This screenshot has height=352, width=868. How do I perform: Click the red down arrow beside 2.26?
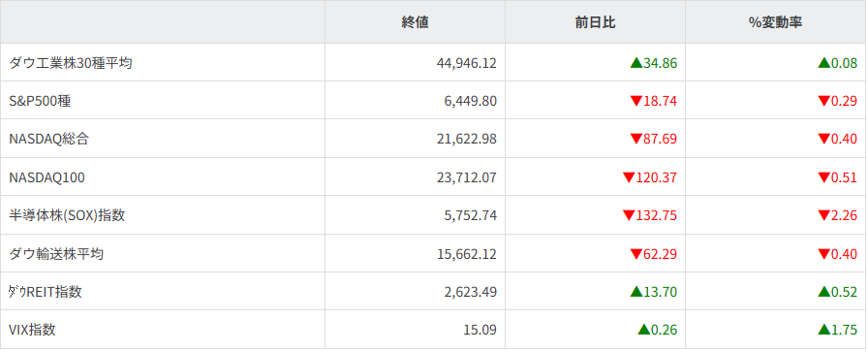point(824,215)
